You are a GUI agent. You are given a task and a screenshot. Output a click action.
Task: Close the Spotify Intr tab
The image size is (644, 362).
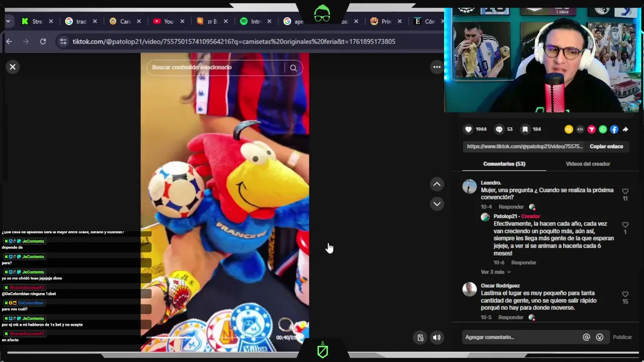(x=269, y=22)
